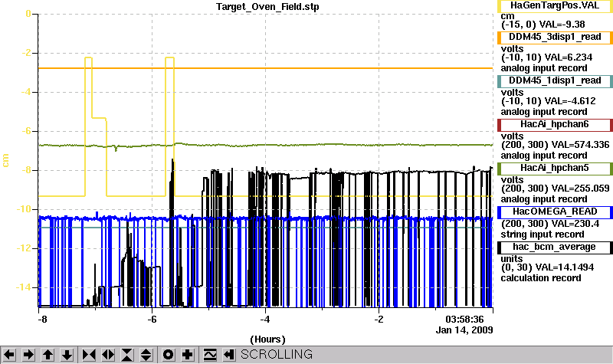Select the HacOMEGA_READ legend entry

[555, 212]
